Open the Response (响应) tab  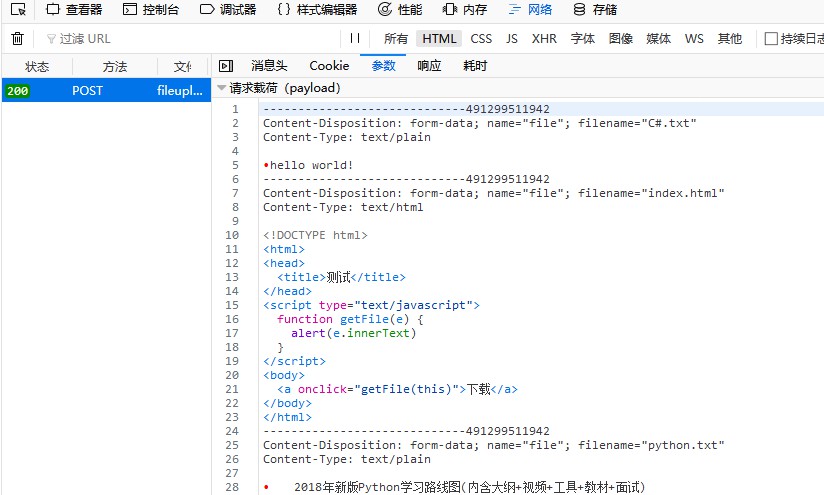(x=429, y=66)
